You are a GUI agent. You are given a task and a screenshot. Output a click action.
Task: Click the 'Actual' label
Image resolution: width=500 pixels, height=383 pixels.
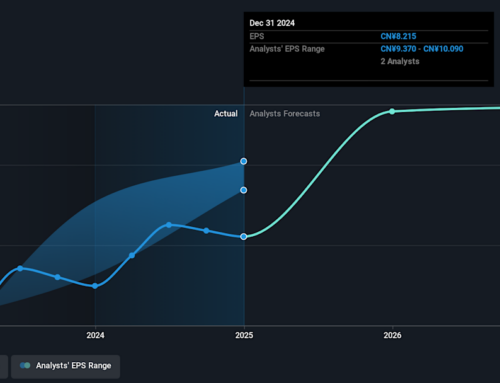[x=226, y=114]
